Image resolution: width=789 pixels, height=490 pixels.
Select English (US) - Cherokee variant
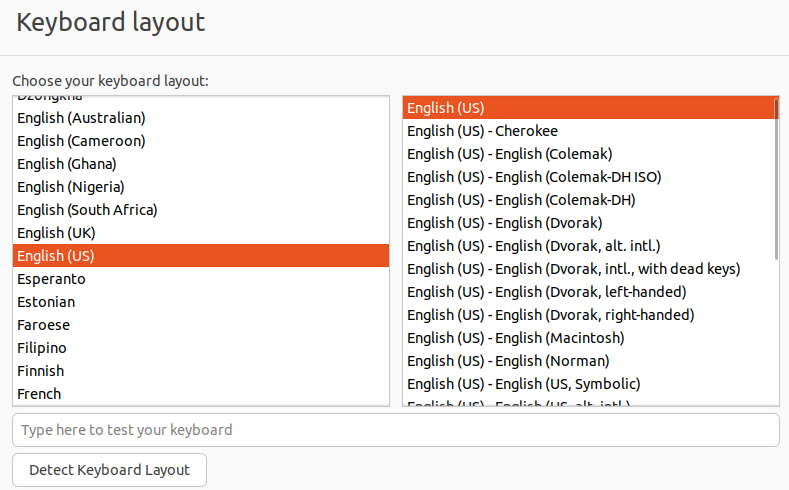coord(482,131)
